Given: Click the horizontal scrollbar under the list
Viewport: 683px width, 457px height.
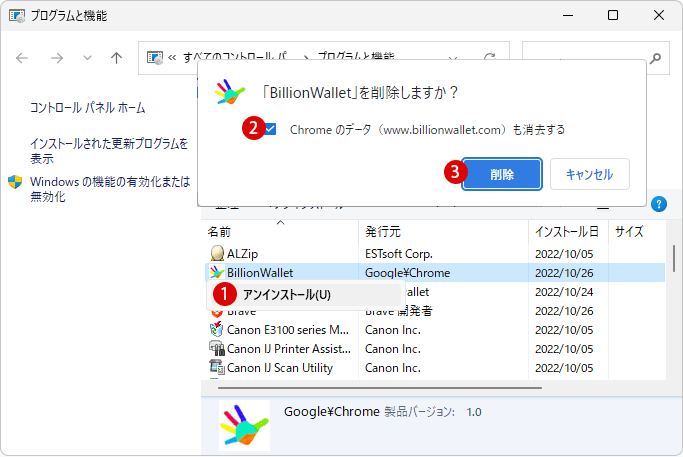Looking at the screenshot, I should [x=380, y=387].
